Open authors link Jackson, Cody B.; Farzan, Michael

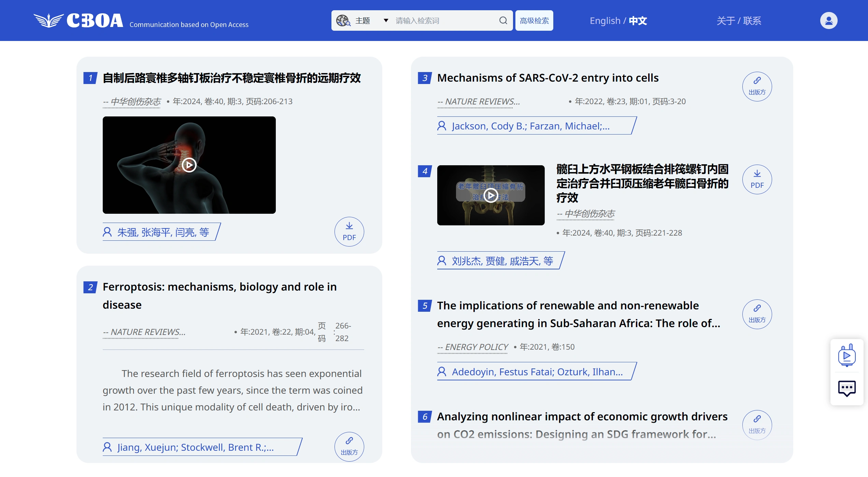530,126
